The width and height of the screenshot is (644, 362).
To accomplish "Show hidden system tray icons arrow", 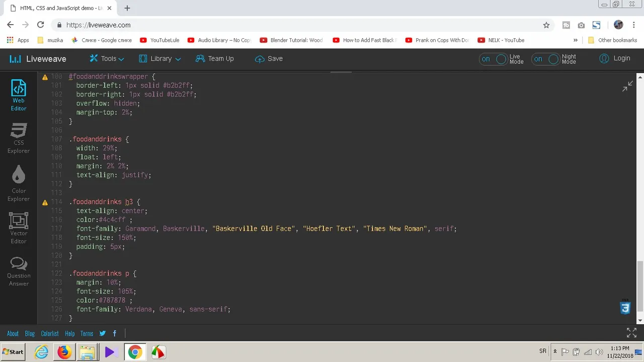I will pos(555,351).
